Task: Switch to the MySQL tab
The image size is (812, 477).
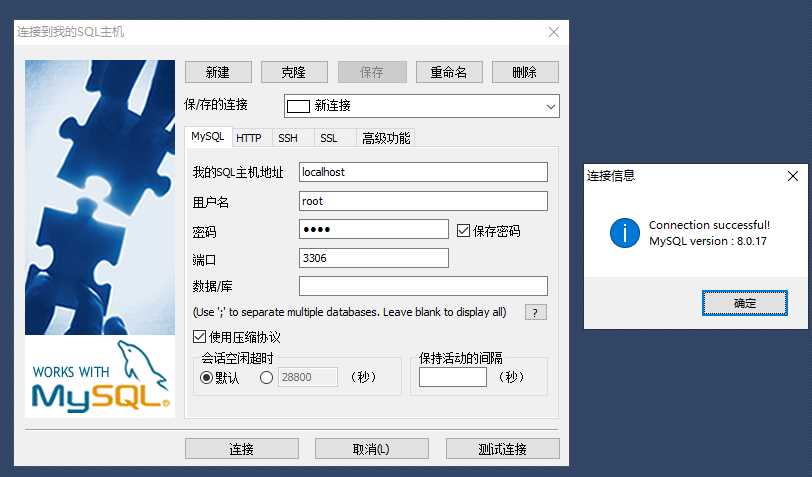Action: click(x=208, y=137)
